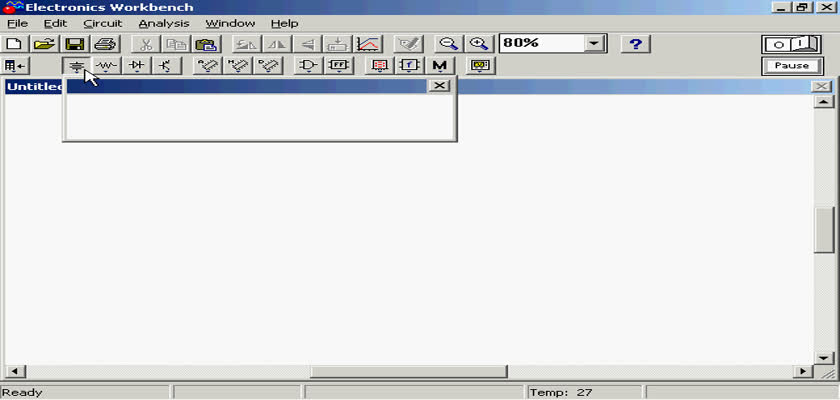Image resolution: width=840 pixels, height=400 pixels.
Task: Click the vertical scrollbar thumb
Action: point(823,229)
